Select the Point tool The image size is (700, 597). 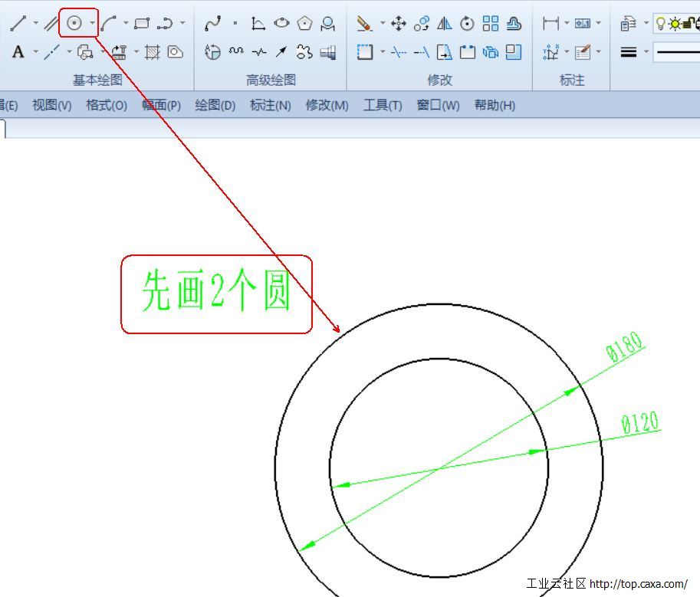[235, 23]
